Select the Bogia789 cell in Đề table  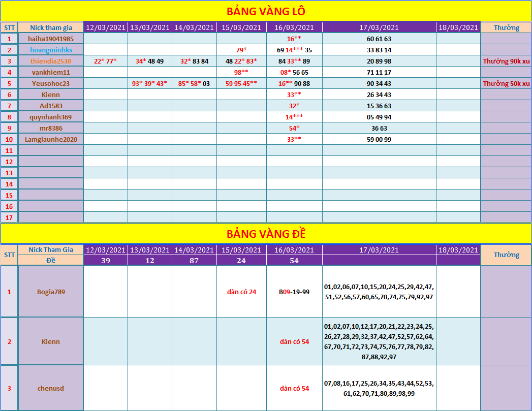coord(51,292)
